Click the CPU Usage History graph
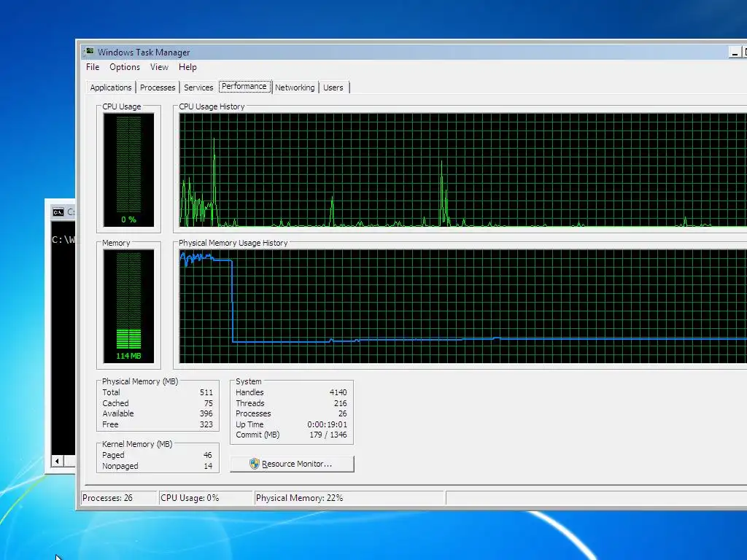 462,169
